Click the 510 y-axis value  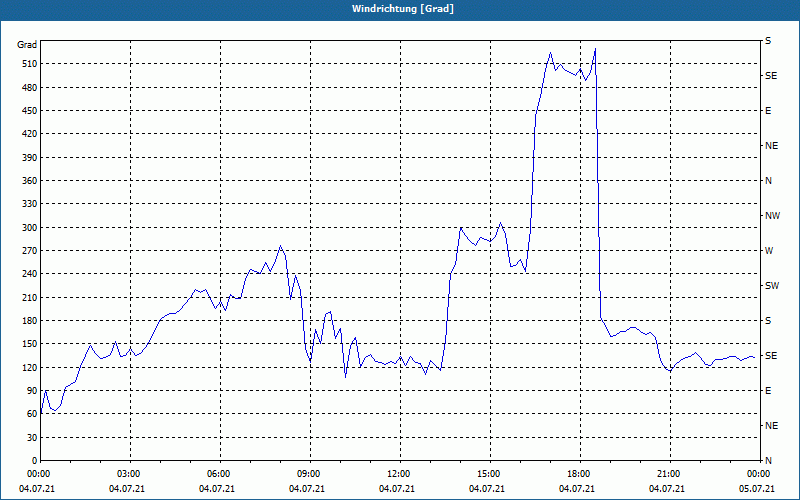30,64
